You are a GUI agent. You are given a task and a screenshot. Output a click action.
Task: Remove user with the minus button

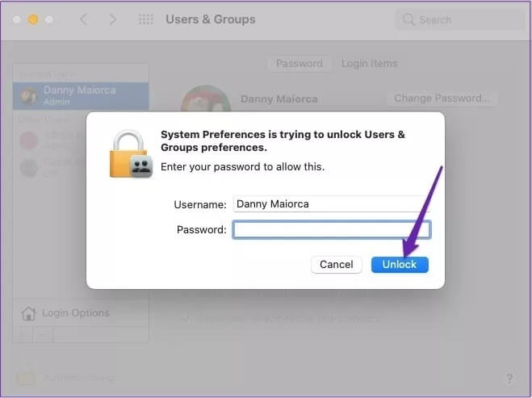point(43,334)
